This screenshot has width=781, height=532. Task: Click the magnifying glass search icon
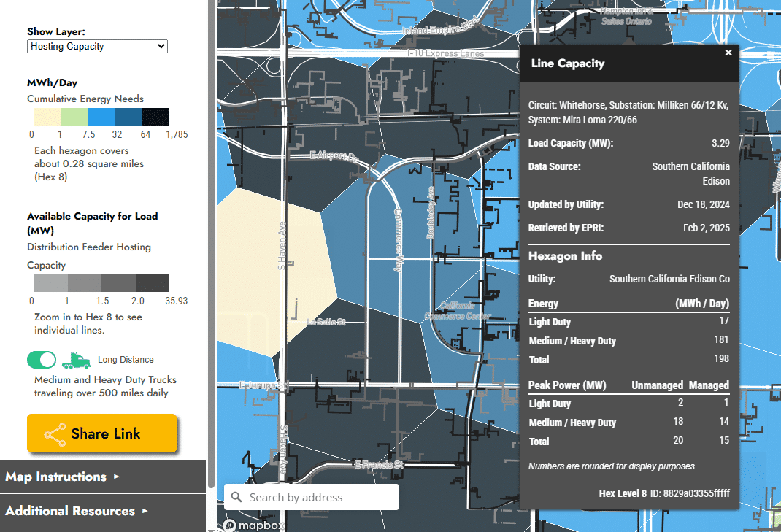click(x=236, y=498)
